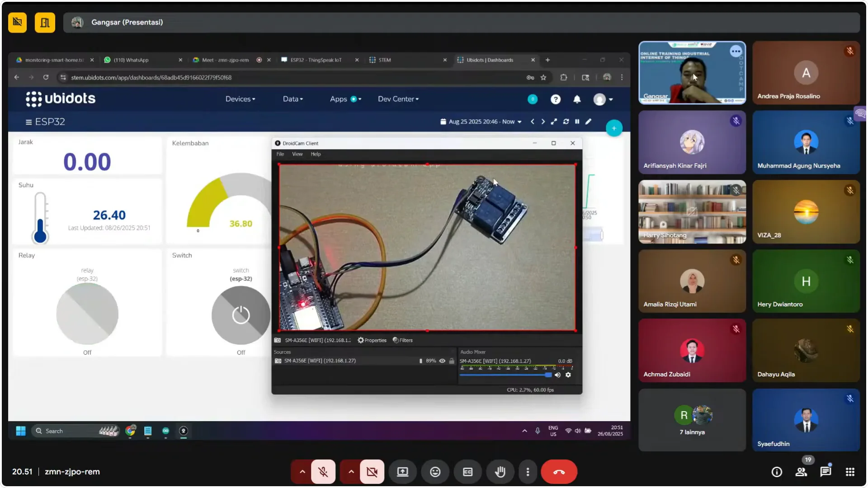This screenshot has height=488, width=868.
Task: Start presenting screen in Meet
Action: (x=402, y=472)
